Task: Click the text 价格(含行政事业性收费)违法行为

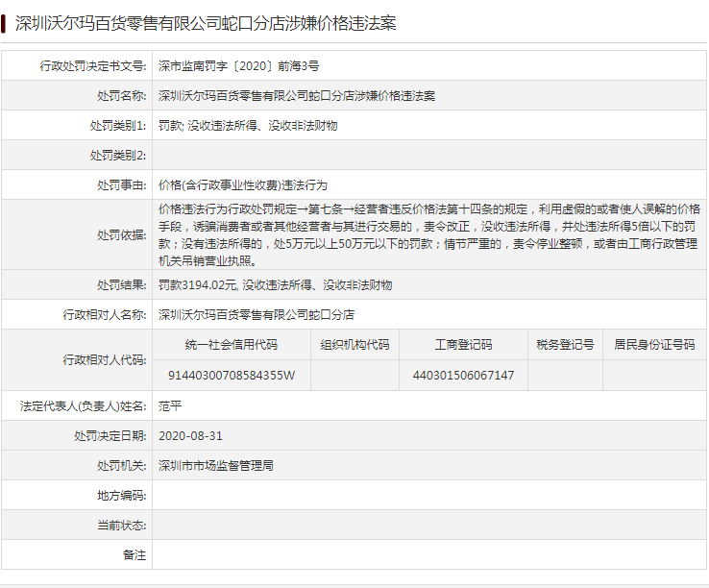Action: (x=243, y=185)
